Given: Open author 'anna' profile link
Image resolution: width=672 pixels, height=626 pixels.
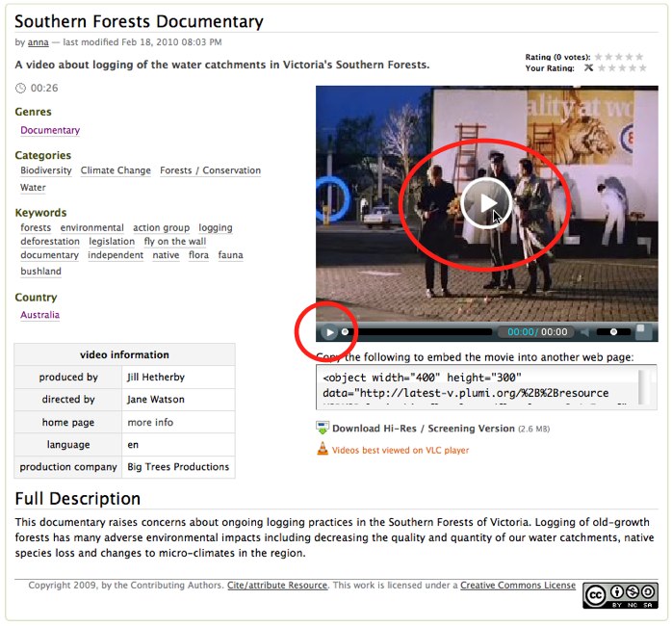Looking at the screenshot, I should [38, 42].
